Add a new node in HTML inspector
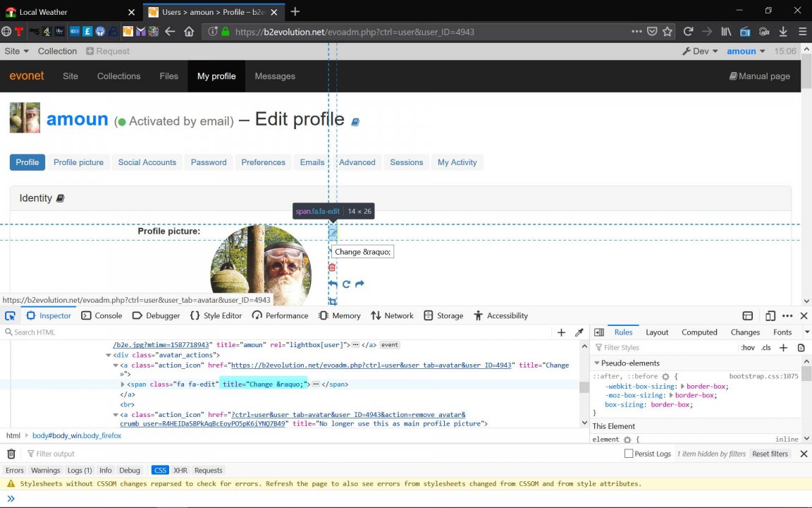This screenshot has height=508, width=812. pyautogui.click(x=561, y=332)
